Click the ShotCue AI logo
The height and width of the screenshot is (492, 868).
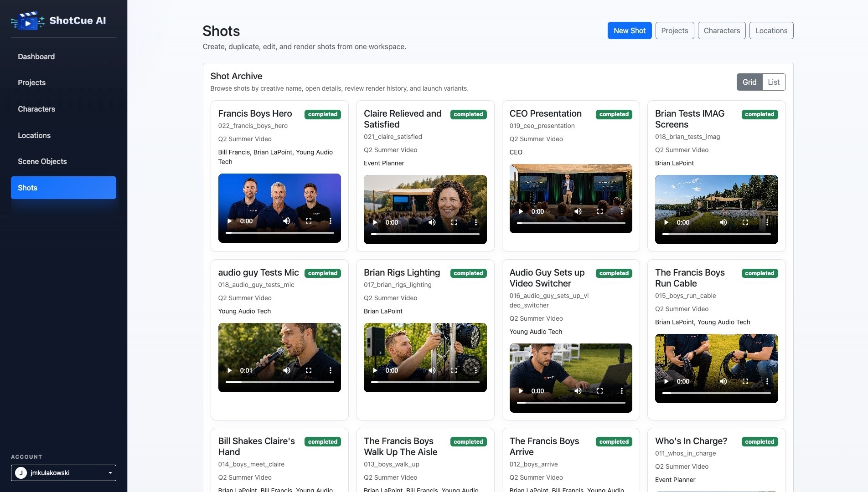click(x=58, y=20)
